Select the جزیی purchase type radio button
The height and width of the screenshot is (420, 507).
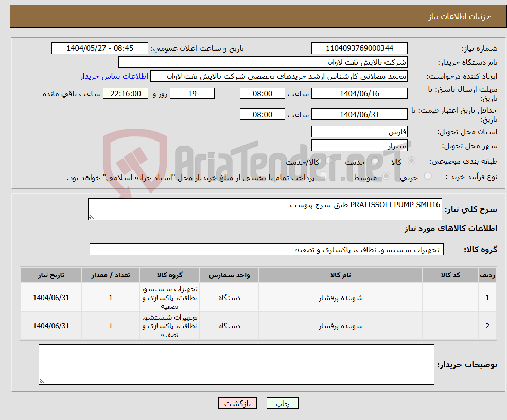click(427, 176)
